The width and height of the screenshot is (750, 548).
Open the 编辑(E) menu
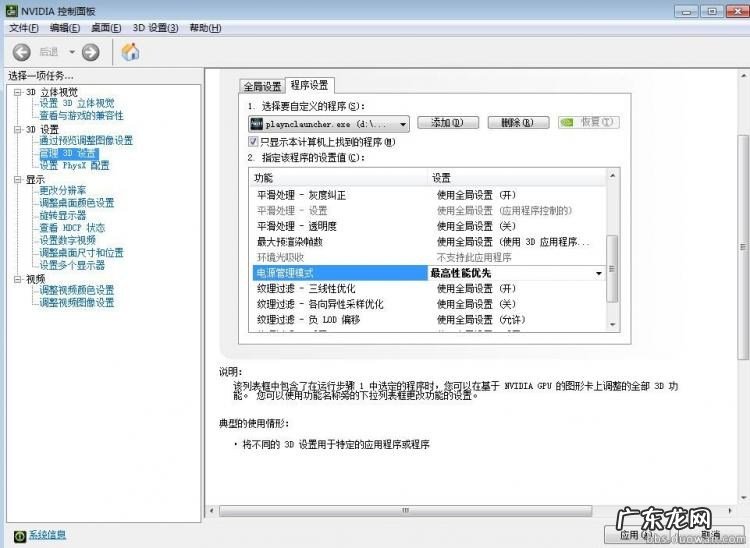click(65, 28)
